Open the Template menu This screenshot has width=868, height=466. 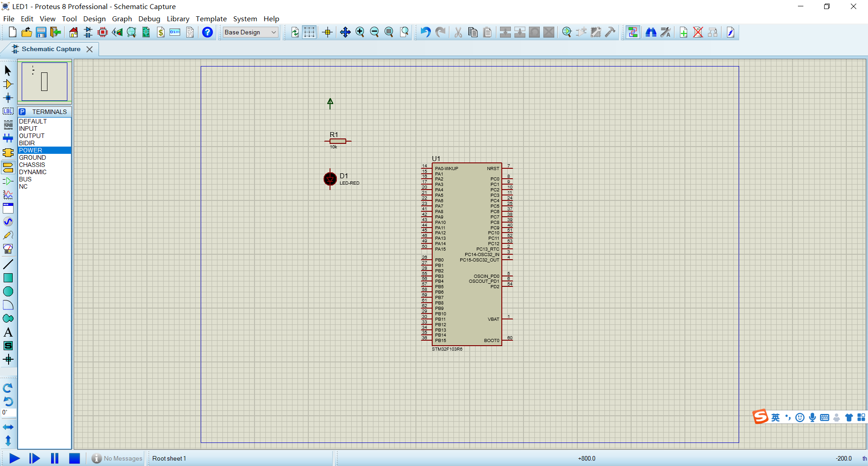pos(211,19)
